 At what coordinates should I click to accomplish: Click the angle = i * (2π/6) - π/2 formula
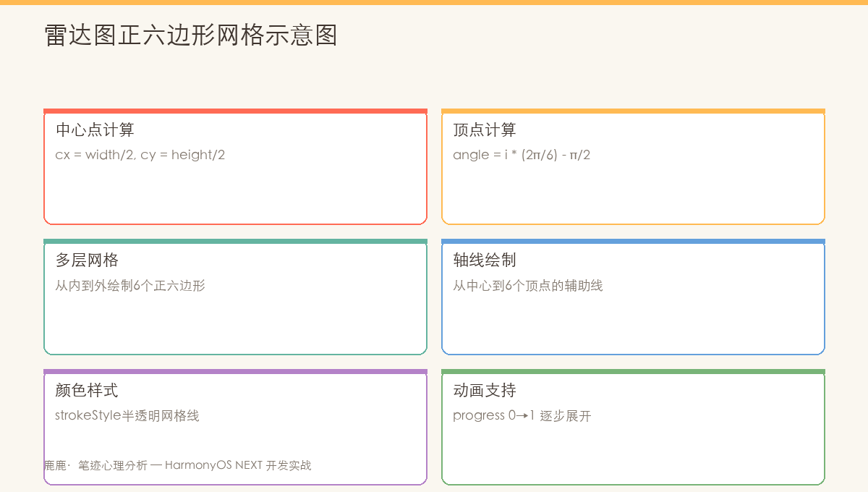(522, 155)
